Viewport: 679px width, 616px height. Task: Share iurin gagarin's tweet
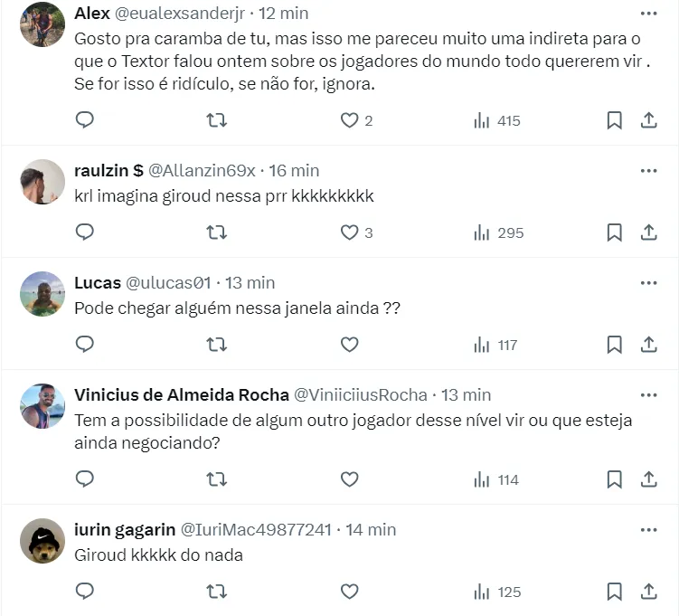click(x=648, y=592)
